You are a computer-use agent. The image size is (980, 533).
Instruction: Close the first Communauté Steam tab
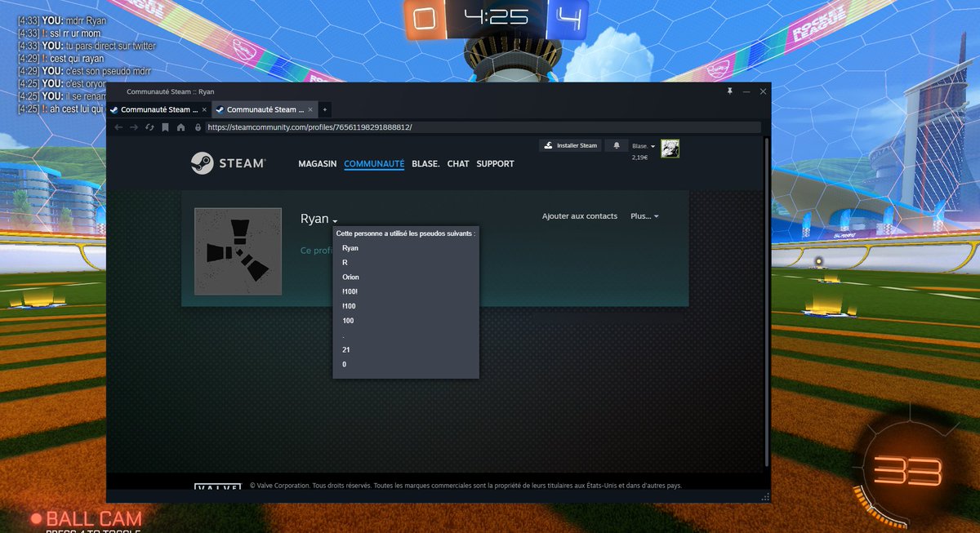203,109
